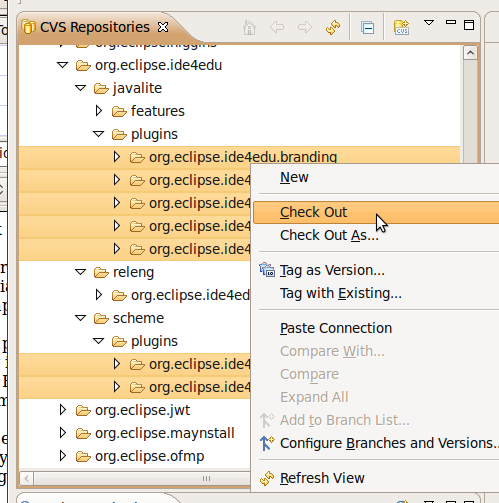Click the javalite folder icon

pos(101,89)
